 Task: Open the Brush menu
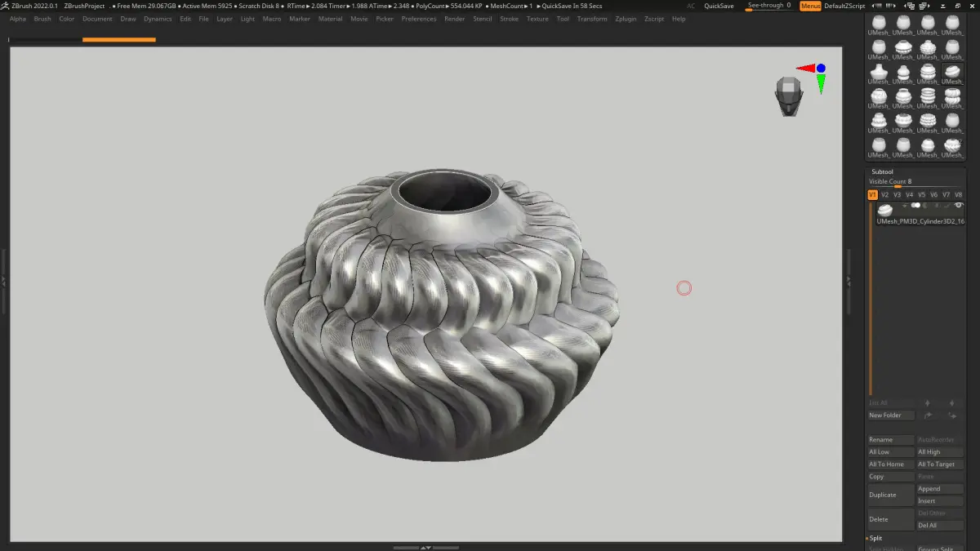click(x=42, y=19)
